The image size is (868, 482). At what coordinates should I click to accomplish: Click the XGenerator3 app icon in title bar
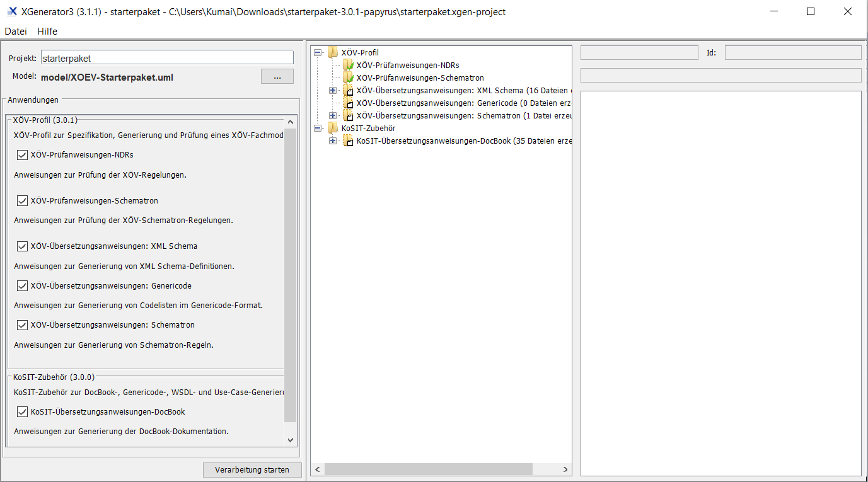pos(11,11)
